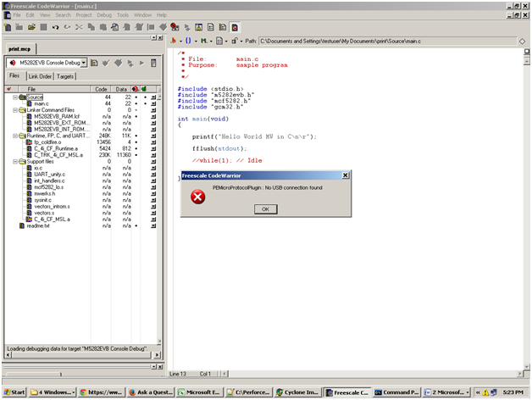Viewport: 532px width, 400px height.
Task: Switch to the Targets tab
Action: (65, 76)
